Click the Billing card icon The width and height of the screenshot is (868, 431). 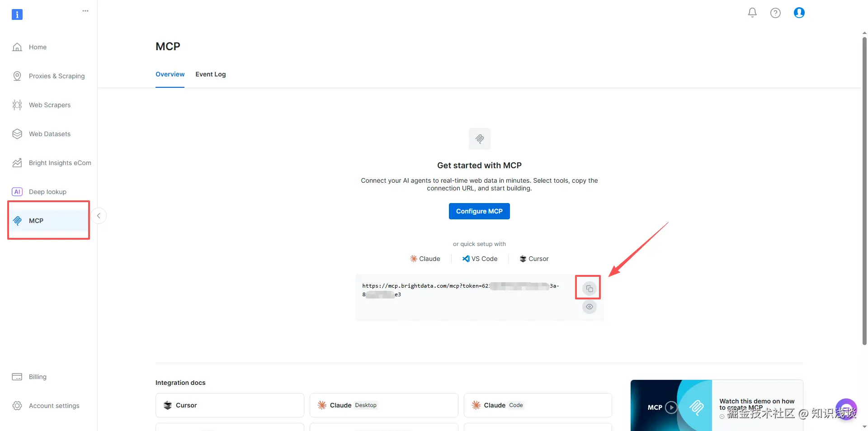[17, 377]
